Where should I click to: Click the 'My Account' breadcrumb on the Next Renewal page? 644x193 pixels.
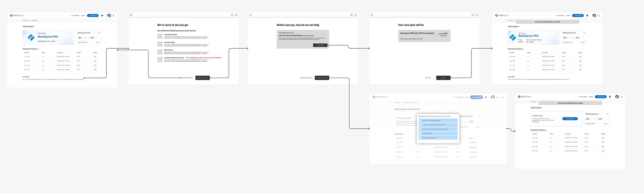coord(25,20)
